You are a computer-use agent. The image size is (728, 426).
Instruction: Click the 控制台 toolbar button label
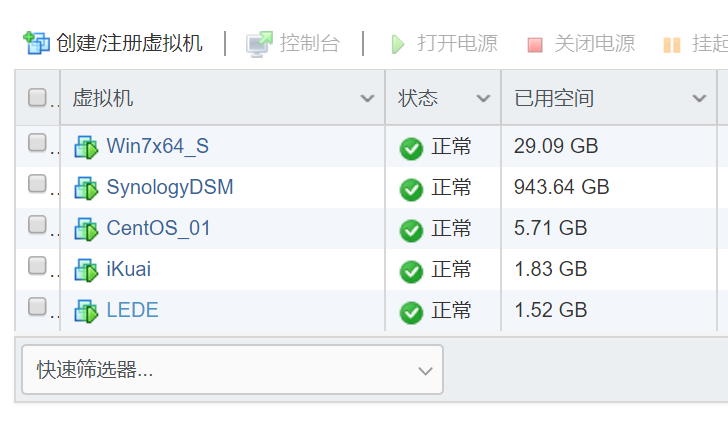tap(309, 44)
